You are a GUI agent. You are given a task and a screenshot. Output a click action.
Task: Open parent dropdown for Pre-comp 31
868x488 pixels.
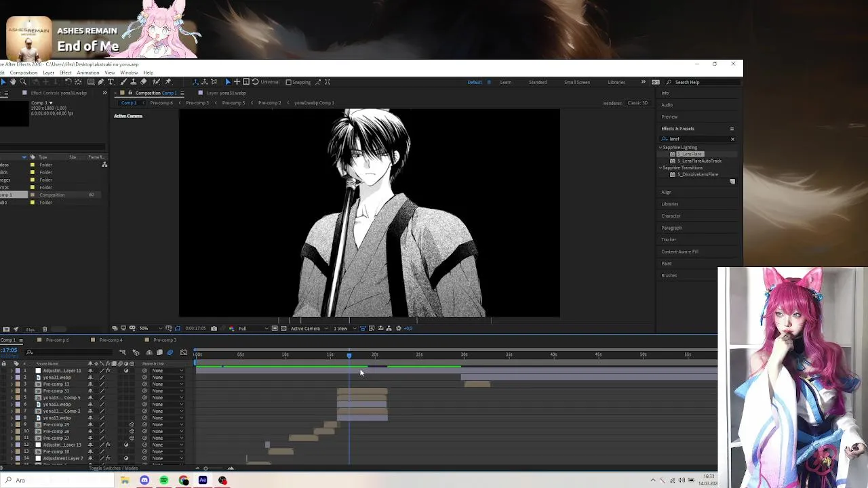[x=167, y=391]
